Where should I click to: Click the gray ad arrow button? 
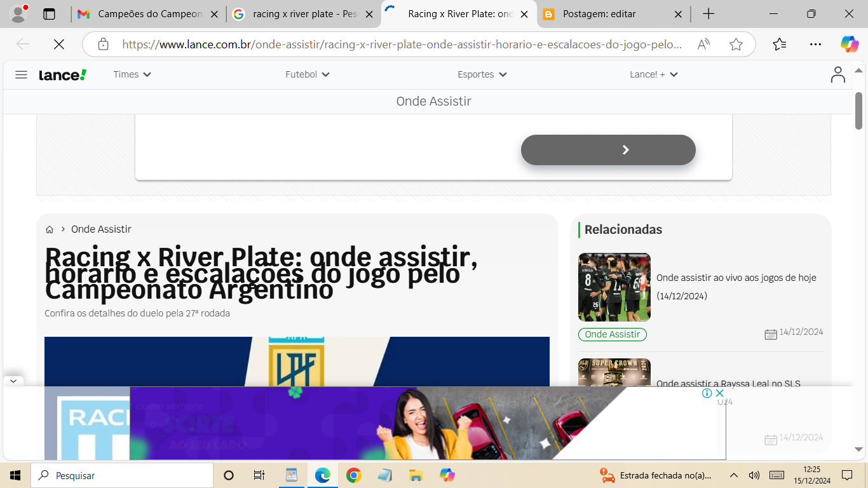[608, 150]
